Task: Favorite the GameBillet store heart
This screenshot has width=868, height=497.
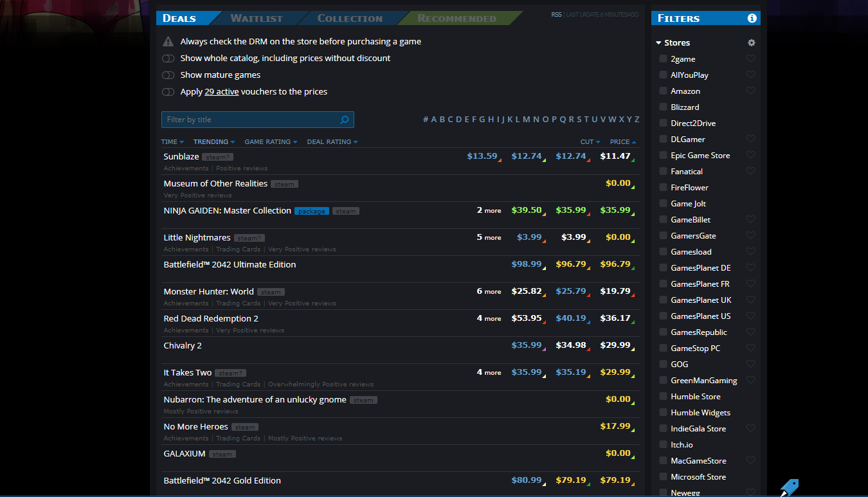Action: [x=750, y=219]
